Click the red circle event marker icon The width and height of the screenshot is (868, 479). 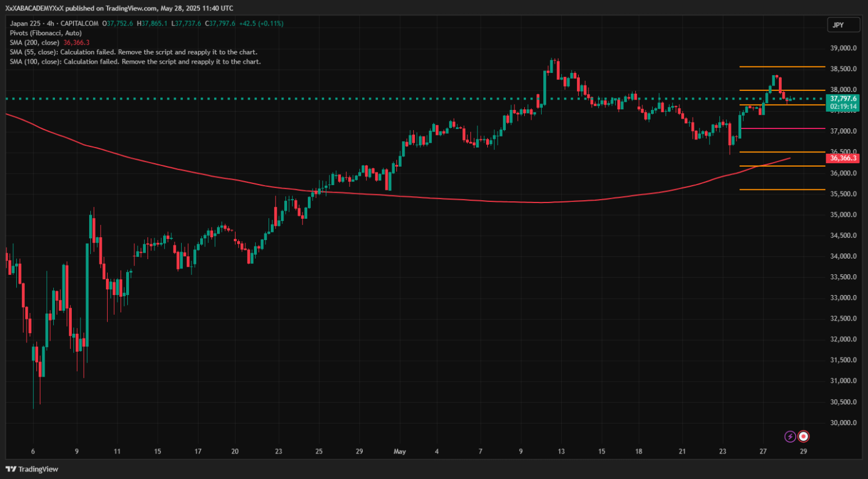[803, 436]
